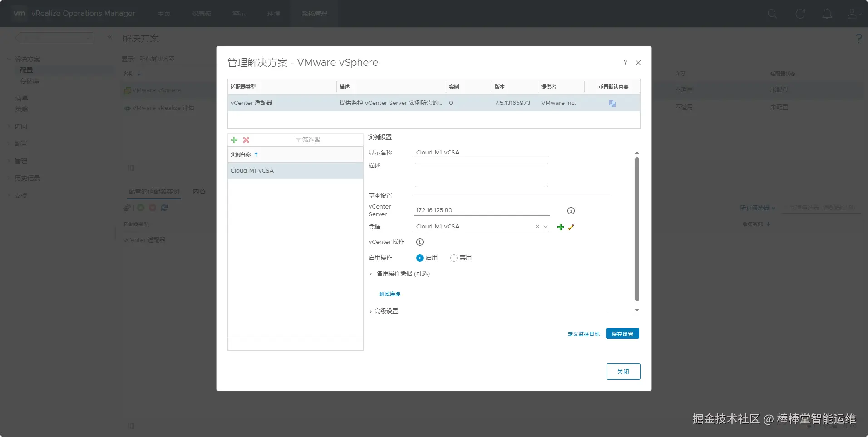868x437 pixels.
Task: Click the configure gear icon in adapter instances toolbar
Action: pos(127,208)
